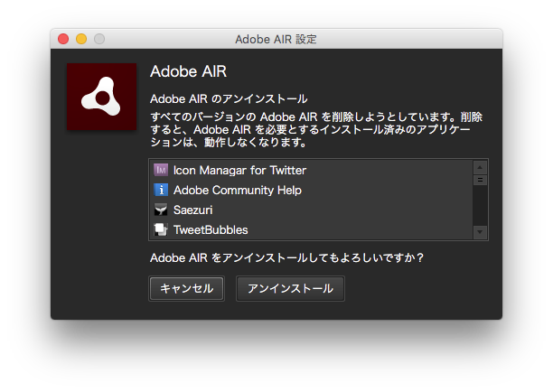The height and width of the screenshot is (392, 553).
Task: Click the 'Adobe AIR のアンインストール' heading
Action: [x=229, y=99]
